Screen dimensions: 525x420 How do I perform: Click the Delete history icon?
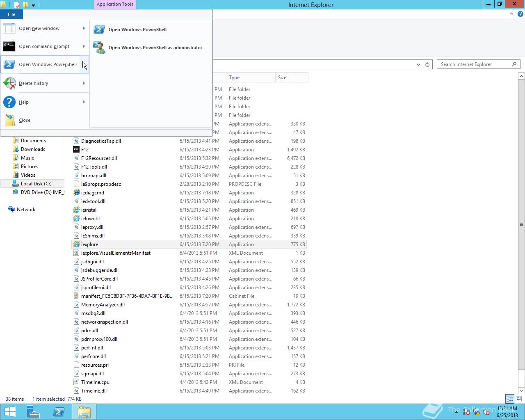pos(9,83)
